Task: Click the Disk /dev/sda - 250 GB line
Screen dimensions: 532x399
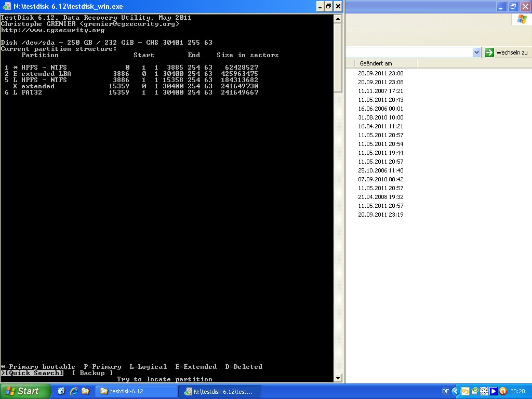Action: tap(107, 43)
